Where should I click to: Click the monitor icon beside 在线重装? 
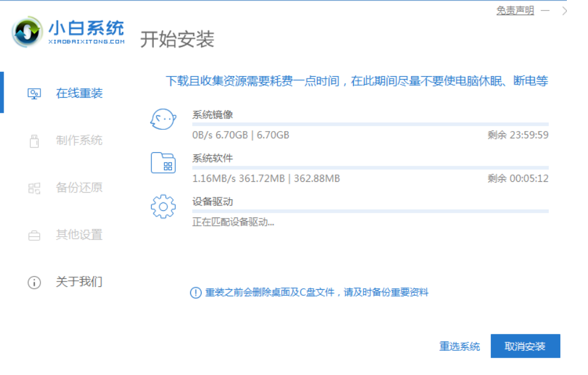34,94
